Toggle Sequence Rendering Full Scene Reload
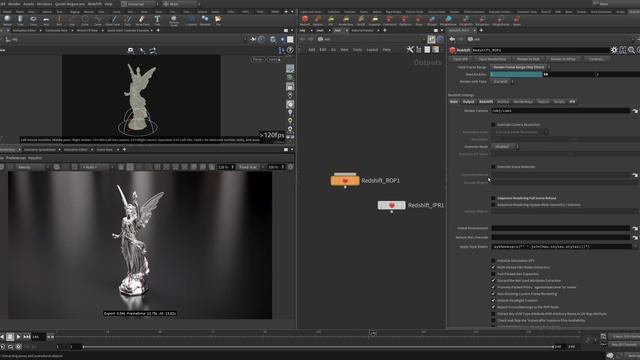The height and width of the screenshot is (360, 640). [x=493, y=198]
